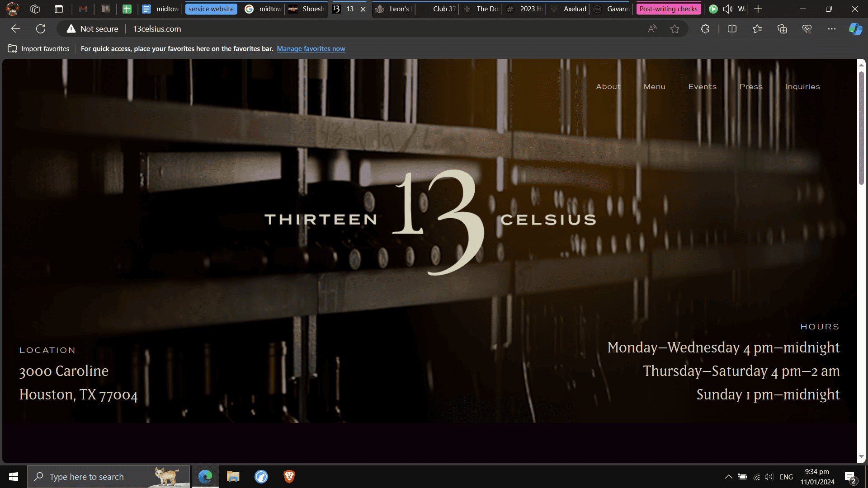
Task: Click the ENG language indicator
Action: point(786,477)
